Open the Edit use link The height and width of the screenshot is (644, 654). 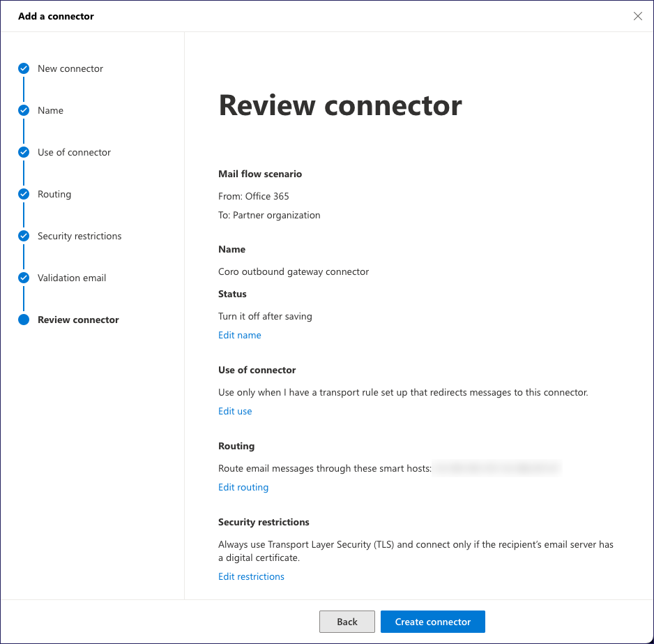(235, 411)
